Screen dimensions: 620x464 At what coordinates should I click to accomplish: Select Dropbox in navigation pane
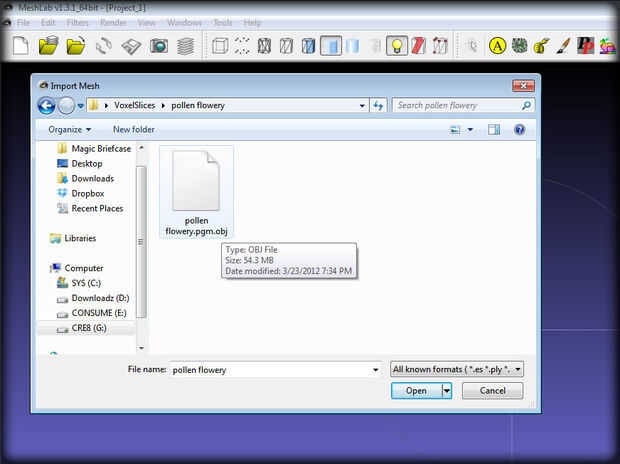81,193
